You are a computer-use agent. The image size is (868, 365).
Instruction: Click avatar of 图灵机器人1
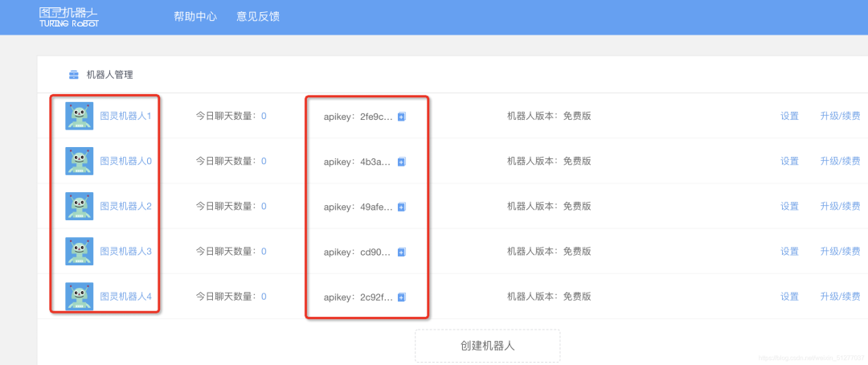click(x=79, y=117)
